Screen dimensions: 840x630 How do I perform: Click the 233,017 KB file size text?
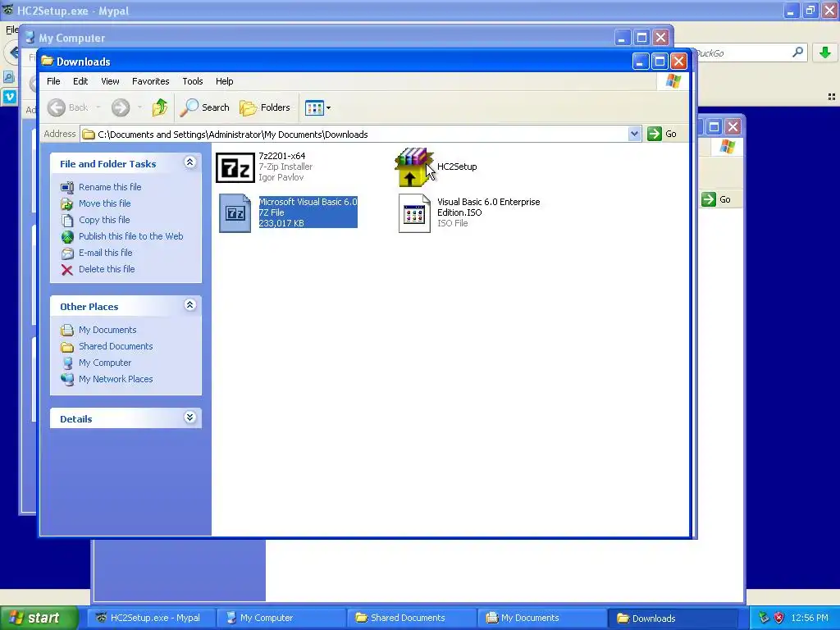[x=281, y=223]
